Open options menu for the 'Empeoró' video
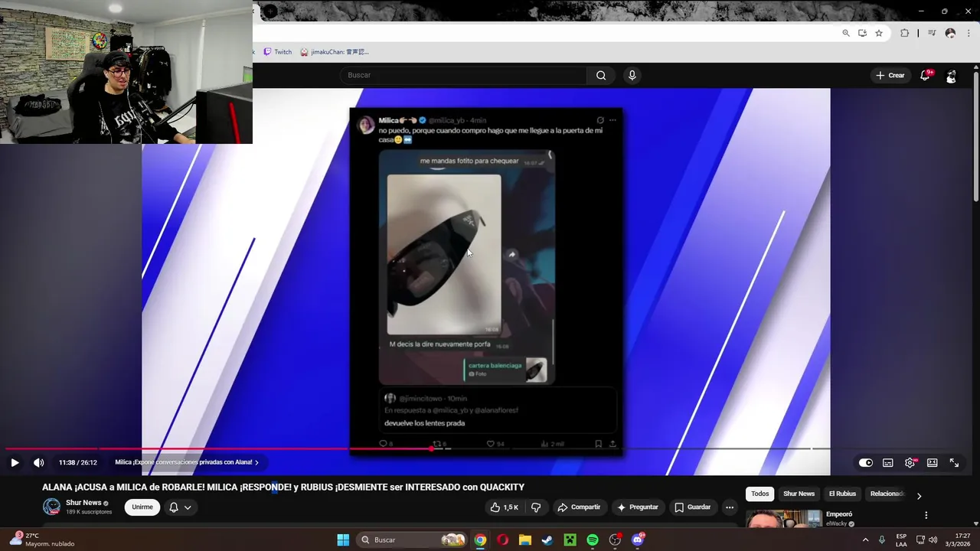The width and height of the screenshot is (980, 551). tap(926, 515)
